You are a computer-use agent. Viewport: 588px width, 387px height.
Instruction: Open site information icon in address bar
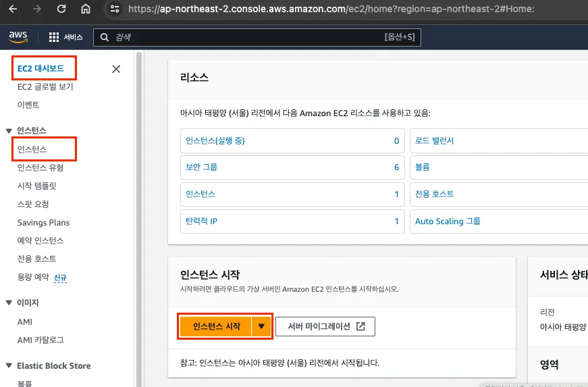point(114,9)
